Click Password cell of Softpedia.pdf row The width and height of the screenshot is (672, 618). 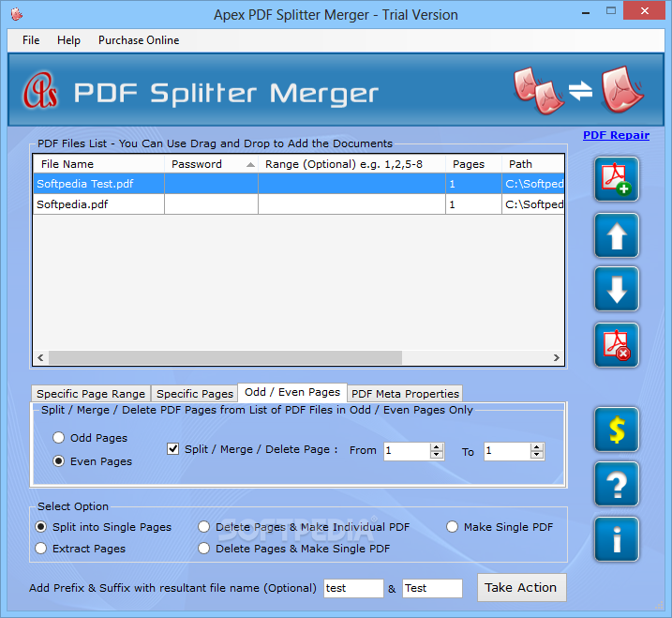(211, 204)
